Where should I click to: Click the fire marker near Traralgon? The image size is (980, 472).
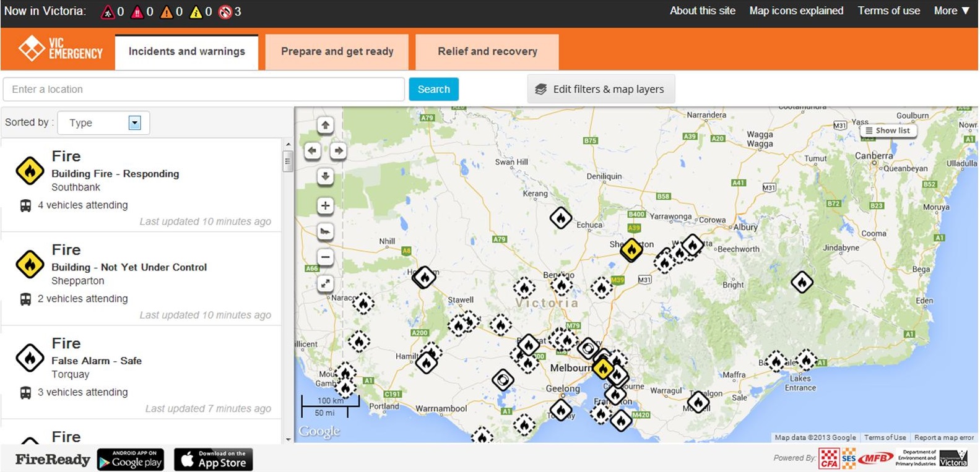698,402
